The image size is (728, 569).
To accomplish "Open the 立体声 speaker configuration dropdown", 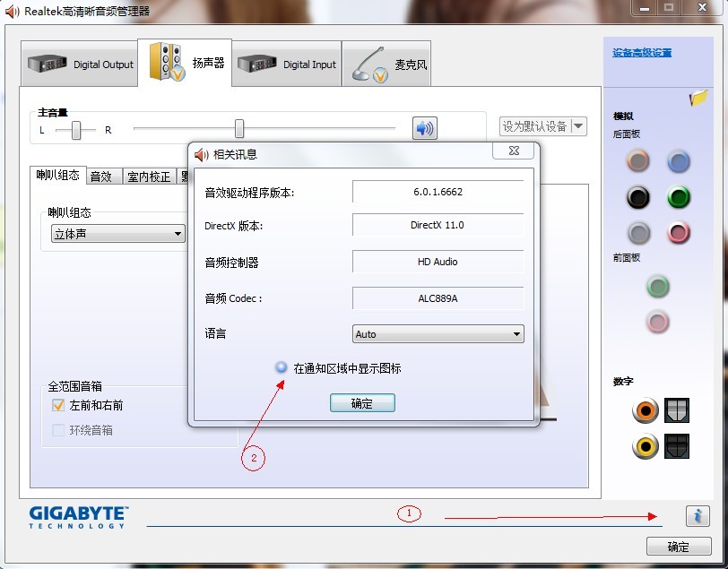I will 118,234.
